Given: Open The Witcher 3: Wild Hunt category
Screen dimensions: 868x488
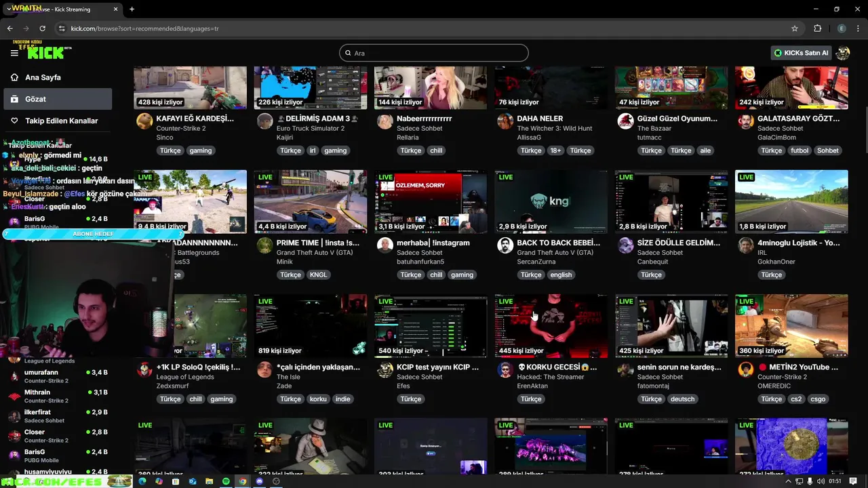Looking at the screenshot, I should 554,128.
